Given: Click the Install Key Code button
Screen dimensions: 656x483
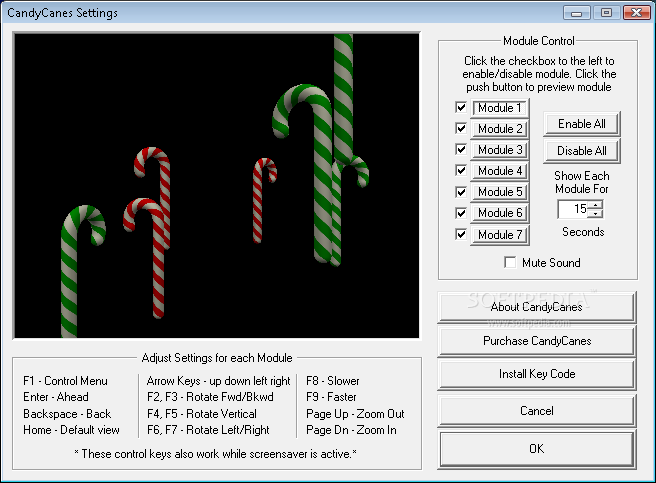Looking at the screenshot, I should pos(537,374).
